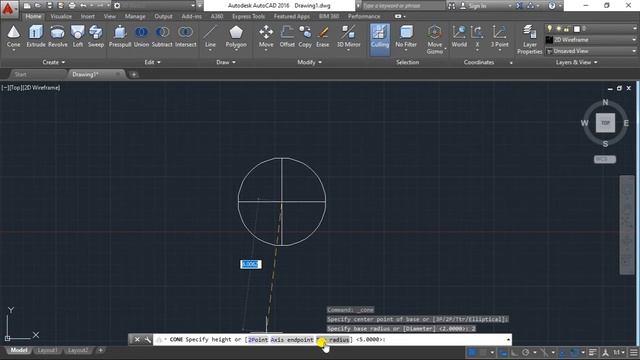The width and height of the screenshot is (640, 360).
Task: Toggle the Culling selection button
Action: (x=380, y=39)
